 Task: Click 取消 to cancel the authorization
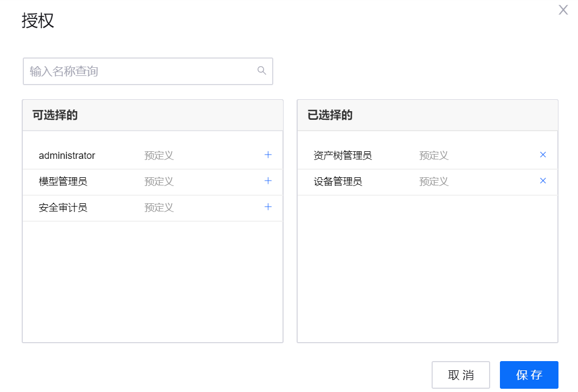(460, 375)
